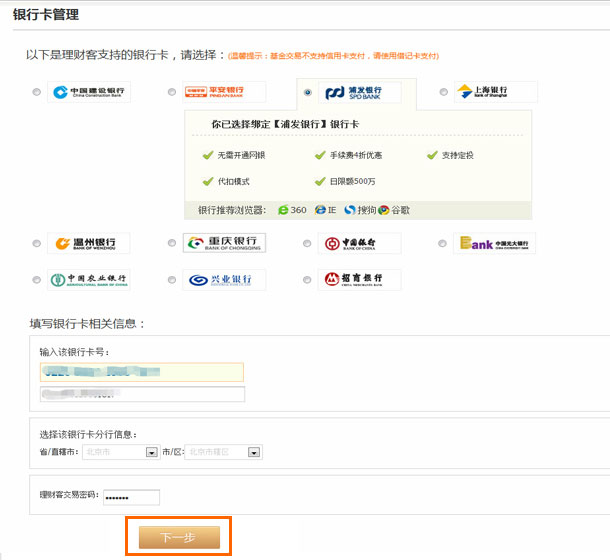Click checkmark beside 支持定投
Screen dimensions: 610x560
click(x=432, y=155)
